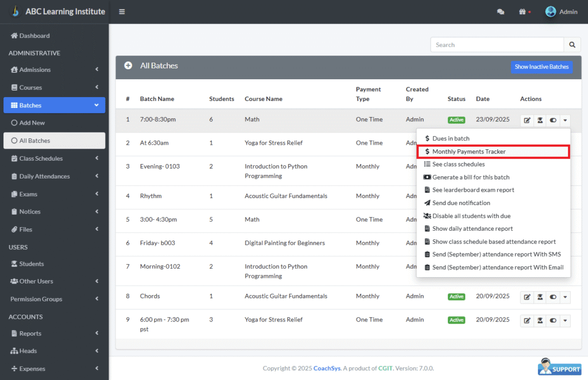Viewport: 588px width, 380px height.
Task: Toggle status switch for Chords batch
Action: 553,297
